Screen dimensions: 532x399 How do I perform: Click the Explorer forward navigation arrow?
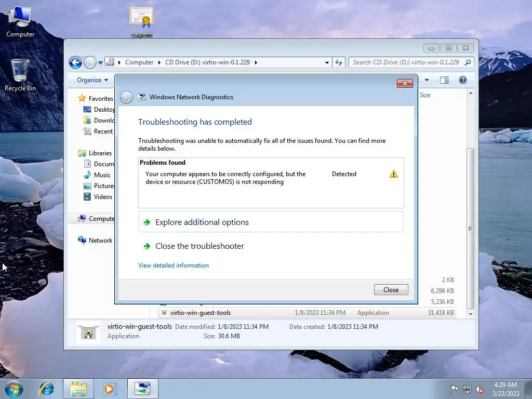click(x=90, y=62)
